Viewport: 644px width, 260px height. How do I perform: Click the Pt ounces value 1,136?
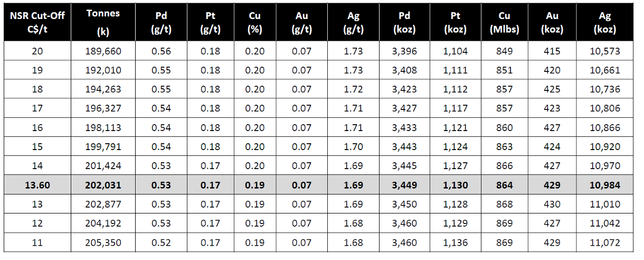454,243
